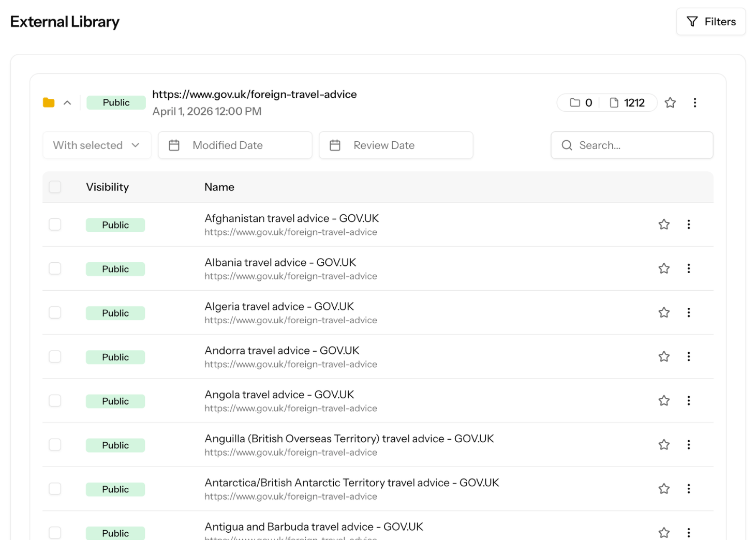Open Afghanistan travel advice - GOV.UK

(x=291, y=218)
